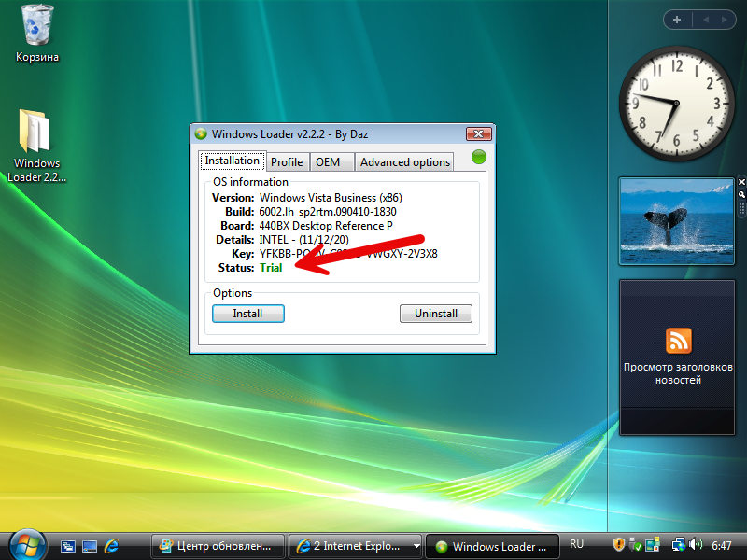Image resolution: width=747 pixels, height=560 pixels.
Task: Select the Windows Loader 2.2 folder on desktop
Action: [x=36, y=147]
